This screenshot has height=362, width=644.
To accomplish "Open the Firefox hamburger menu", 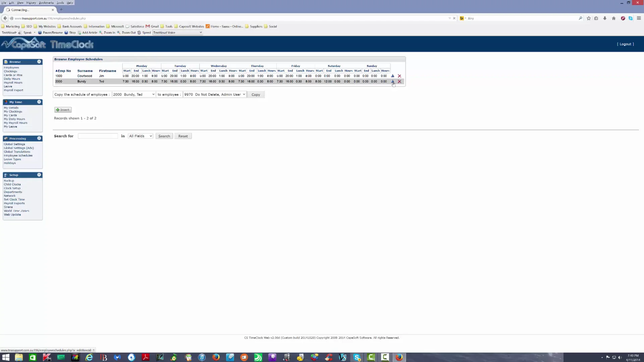I will (x=639, y=18).
